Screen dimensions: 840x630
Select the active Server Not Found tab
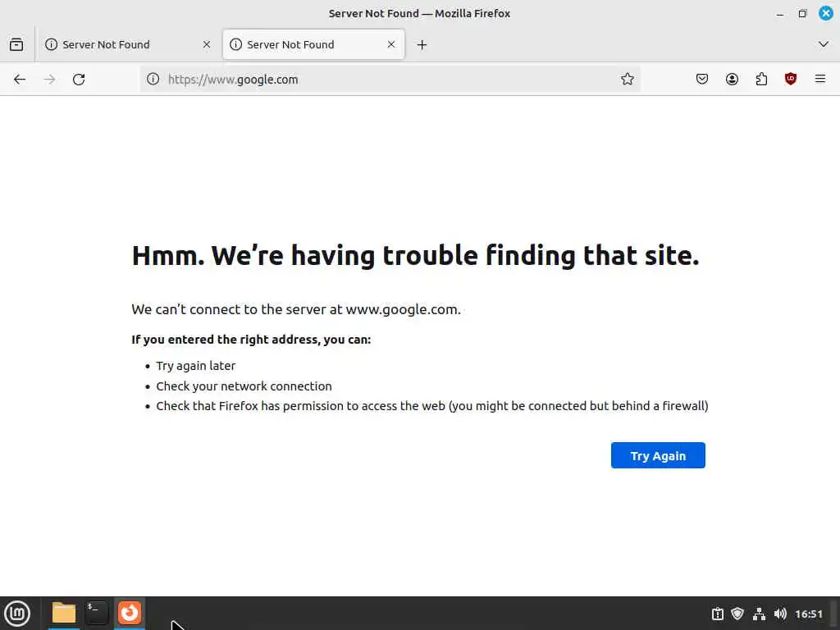click(313, 44)
